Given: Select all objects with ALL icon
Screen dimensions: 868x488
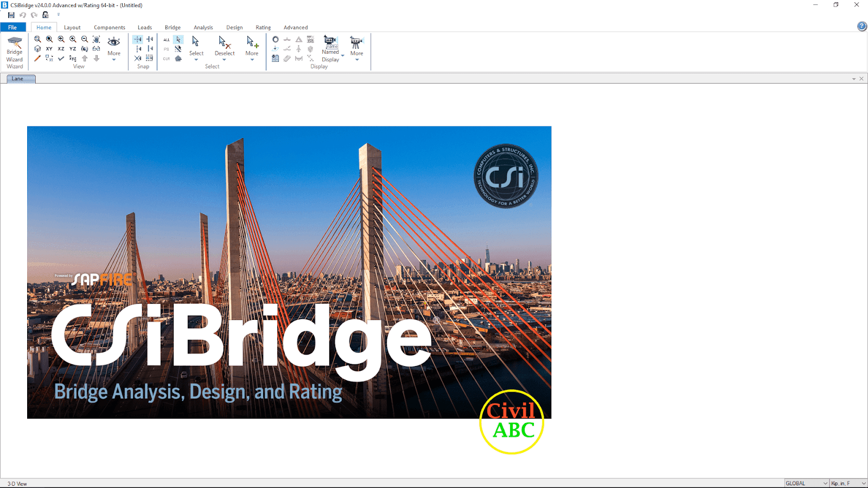Looking at the screenshot, I should point(167,40).
